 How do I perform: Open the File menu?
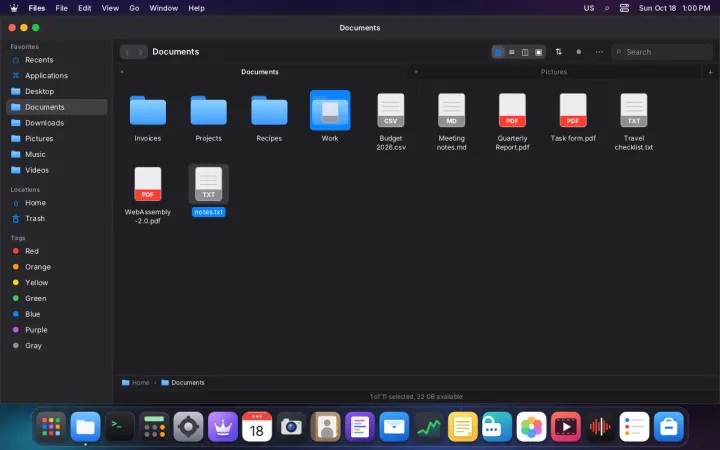[62, 8]
